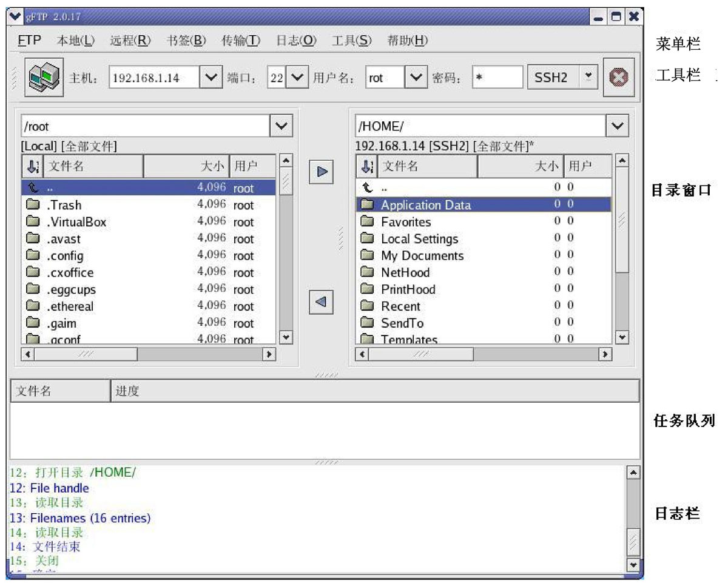Click the password input field
The height and width of the screenshot is (586, 728).
point(497,78)
